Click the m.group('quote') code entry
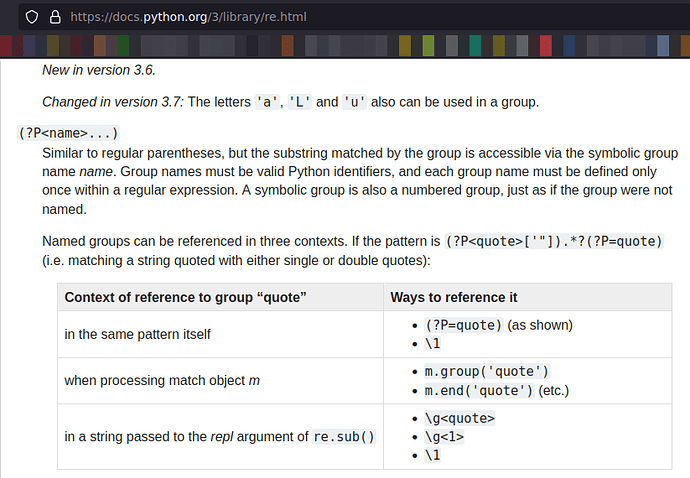 tap(487, 371)
